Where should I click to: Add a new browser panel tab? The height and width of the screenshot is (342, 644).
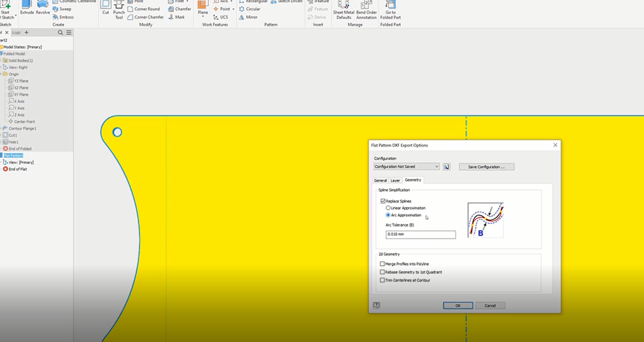[26, 33]
